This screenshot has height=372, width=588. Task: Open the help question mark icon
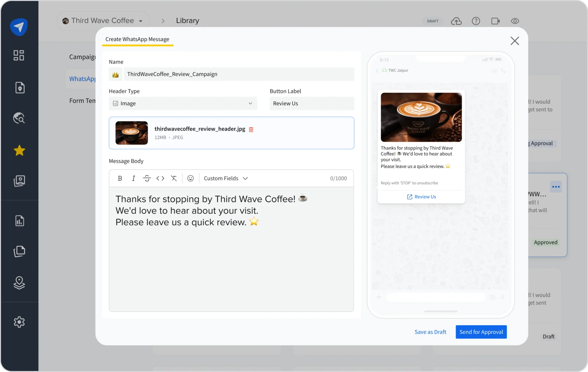(x=476, y=21)
